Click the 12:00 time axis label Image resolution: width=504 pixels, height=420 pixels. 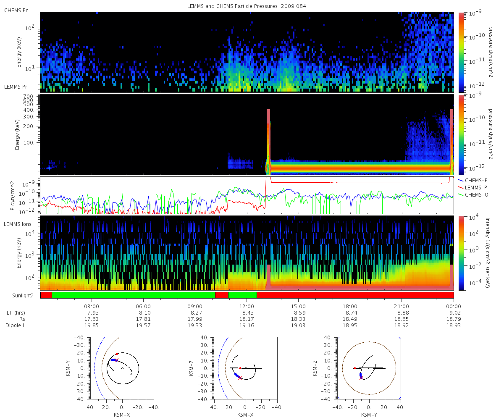(x=247, y=306)
